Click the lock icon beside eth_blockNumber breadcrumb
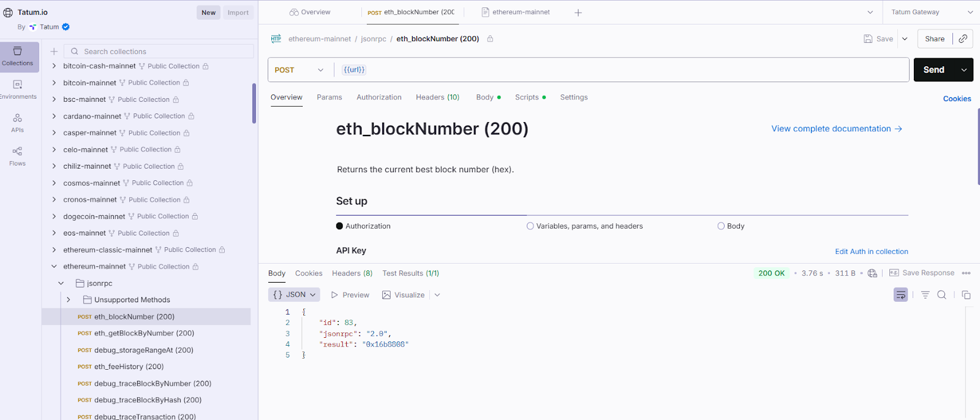This screenshot has width=980, height=420. coord(490,39)
